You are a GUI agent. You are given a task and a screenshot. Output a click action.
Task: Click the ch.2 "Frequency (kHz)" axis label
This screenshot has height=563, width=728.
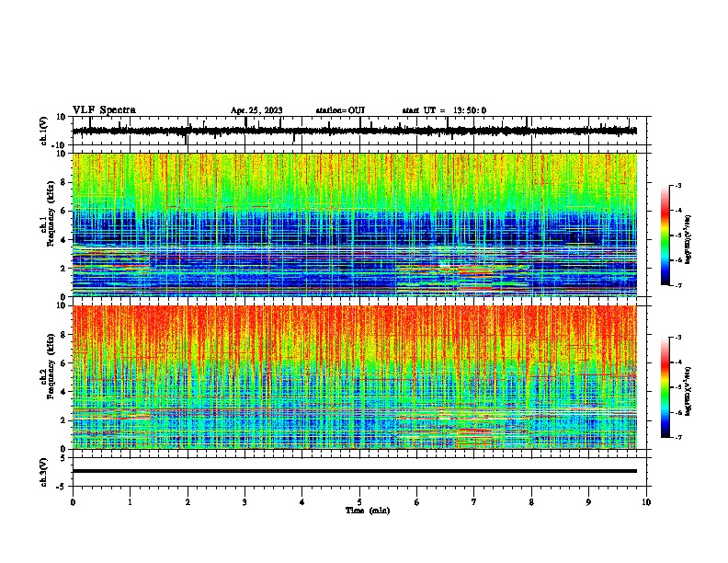tap(51, 366)
